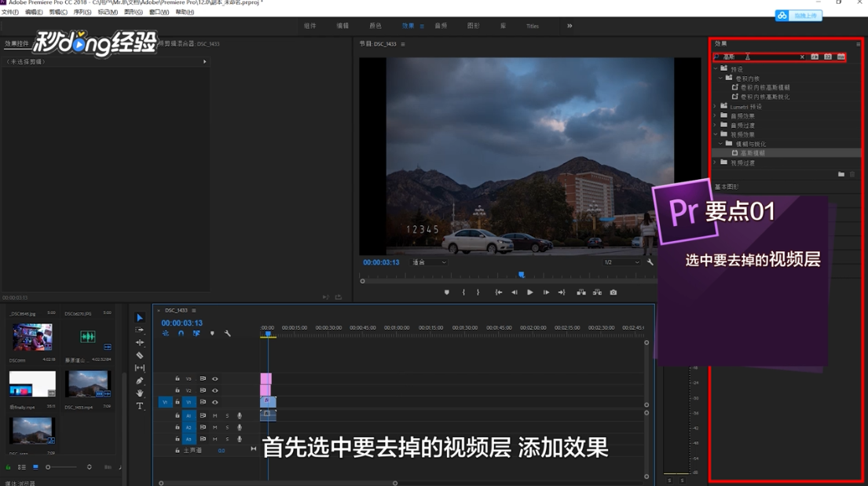
Task: Select the pink clip on track V3
Action: point(266,378)
